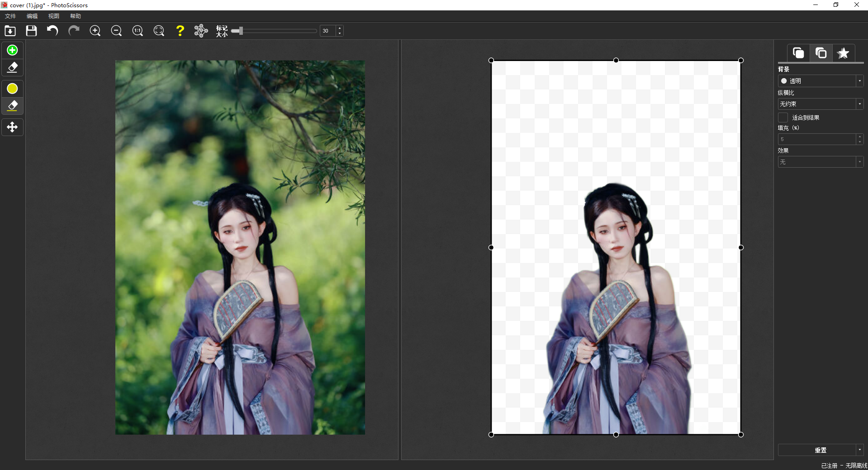Screen dimensions: 868x470
Task: Select the foreground eraser tool
Action: click(12, 68)
